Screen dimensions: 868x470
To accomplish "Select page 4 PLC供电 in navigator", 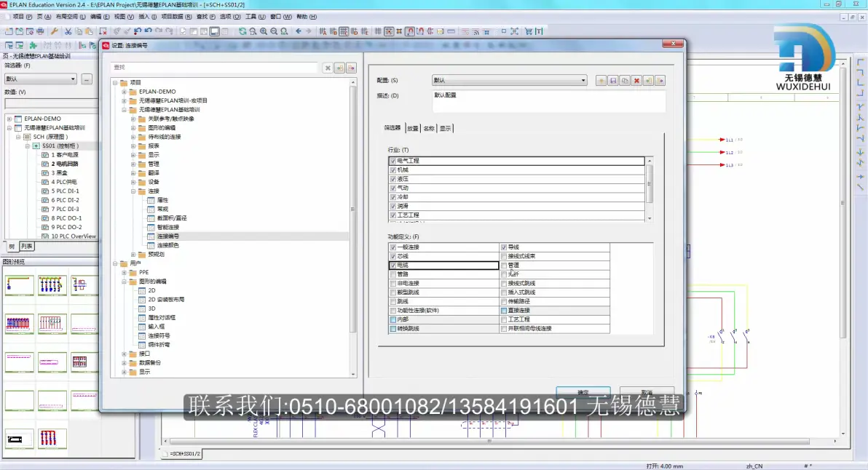I will coord(63,182).
